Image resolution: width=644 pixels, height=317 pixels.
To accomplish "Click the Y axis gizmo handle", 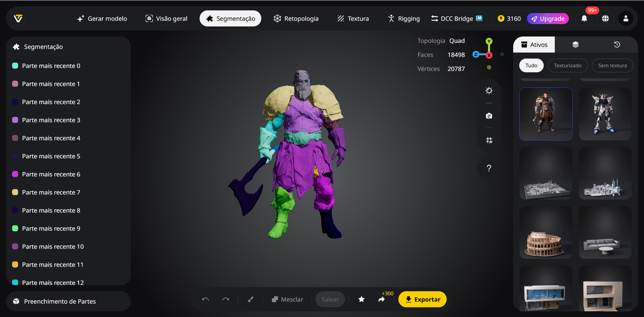I will tap(489, 41).
